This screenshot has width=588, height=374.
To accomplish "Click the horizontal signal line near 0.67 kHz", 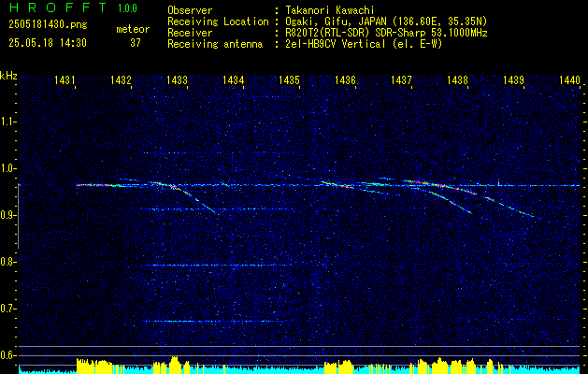I will click(216, 321).
